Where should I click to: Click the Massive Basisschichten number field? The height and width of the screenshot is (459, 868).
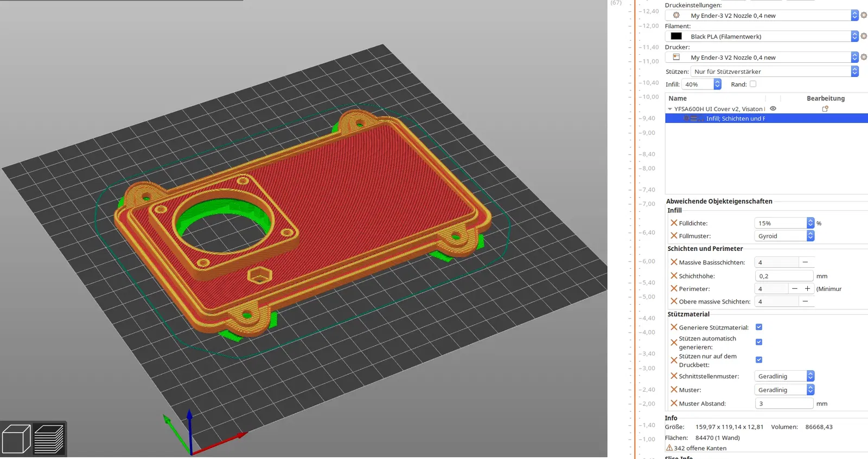777,262
